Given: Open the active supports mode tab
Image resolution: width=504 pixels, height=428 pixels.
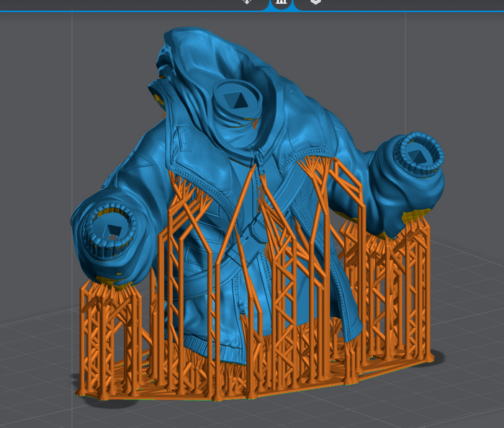Looking at the screenshot, I should point(282,3).
